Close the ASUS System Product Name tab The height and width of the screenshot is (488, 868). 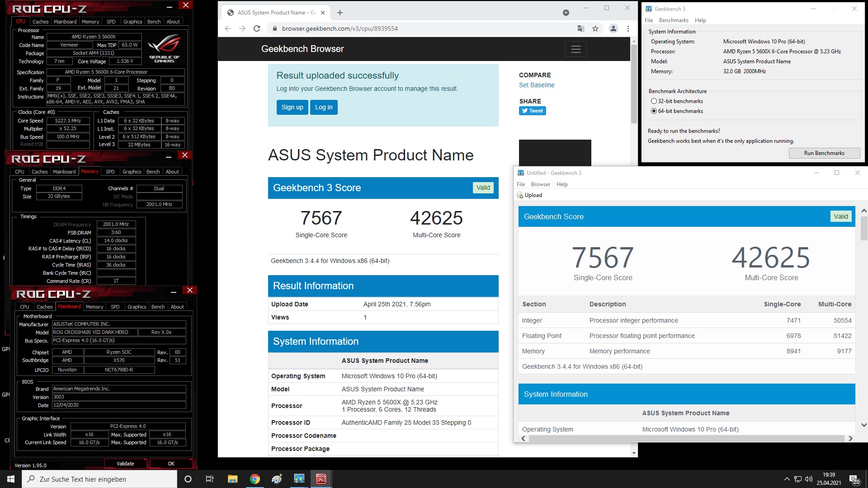click(323, 13)
